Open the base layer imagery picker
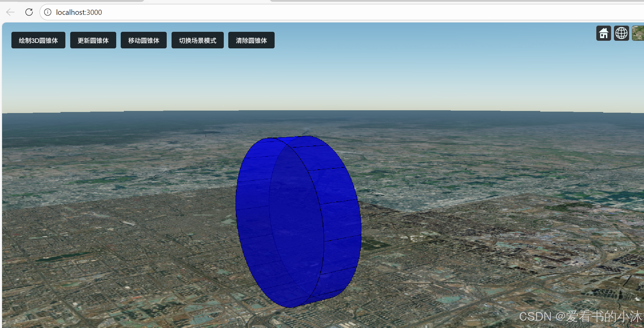The width and height of the screenshot is (644, 328). pos(638,33)
